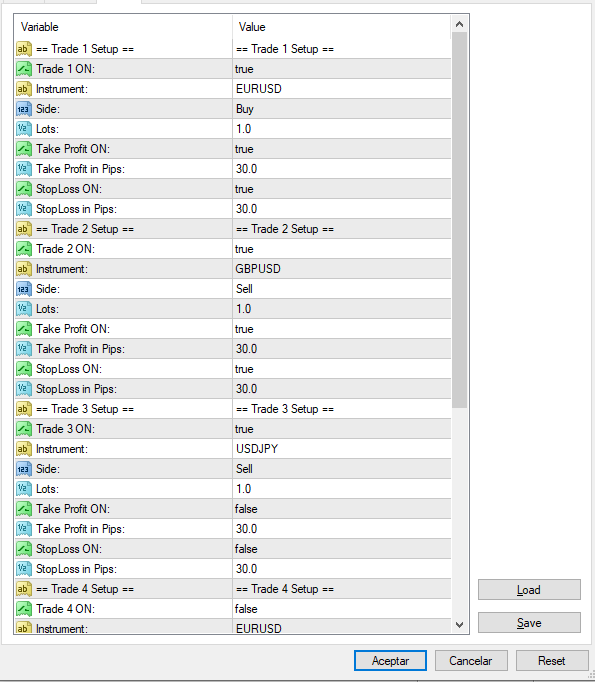Click the boolean icon next to 'Trade 1 ON:'
This screenshot has height=682, width=595.
coord(24,69)
